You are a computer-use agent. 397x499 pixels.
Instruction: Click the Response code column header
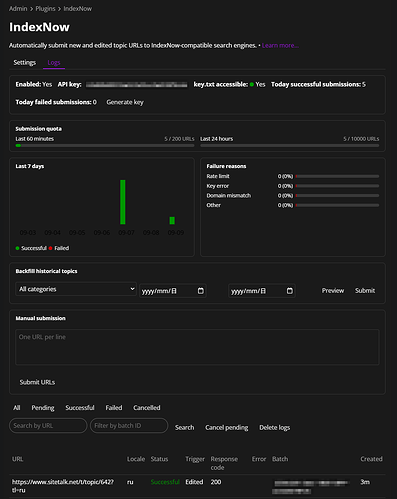coord(224,463)
